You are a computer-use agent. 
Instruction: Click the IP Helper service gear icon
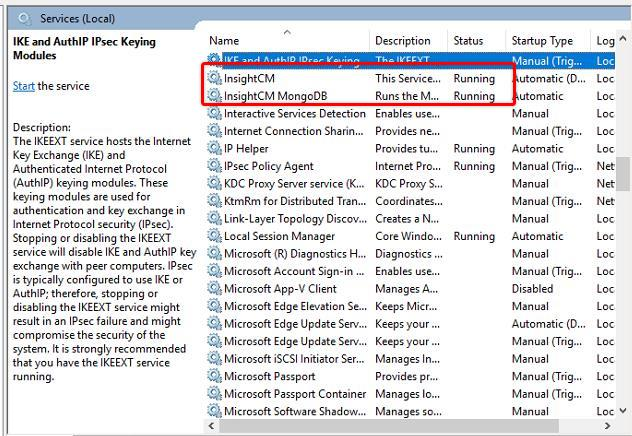tap(214, 149)
